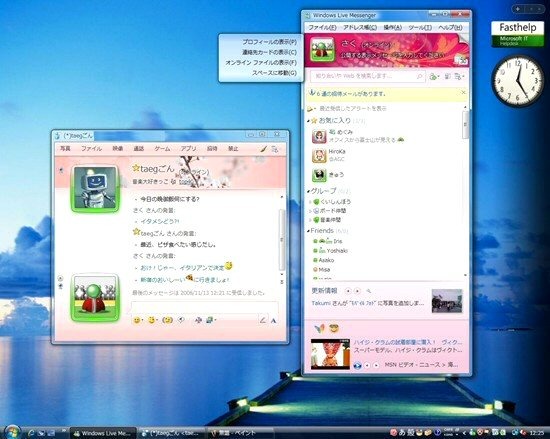Image resolution: width=550 pixels, height=439 pixels.
Task: Click the voice clip icon in chat
Action: tap(181, 320)
